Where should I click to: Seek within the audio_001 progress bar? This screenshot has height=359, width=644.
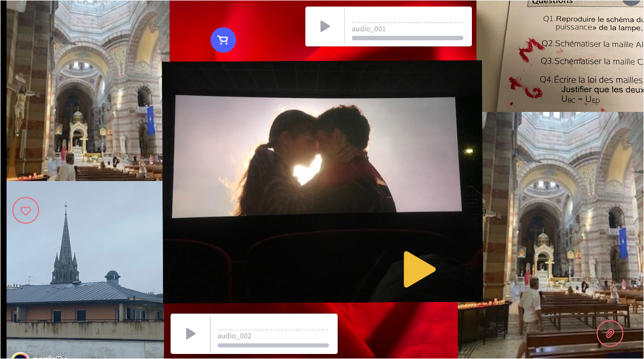click(x=407, y=38)
